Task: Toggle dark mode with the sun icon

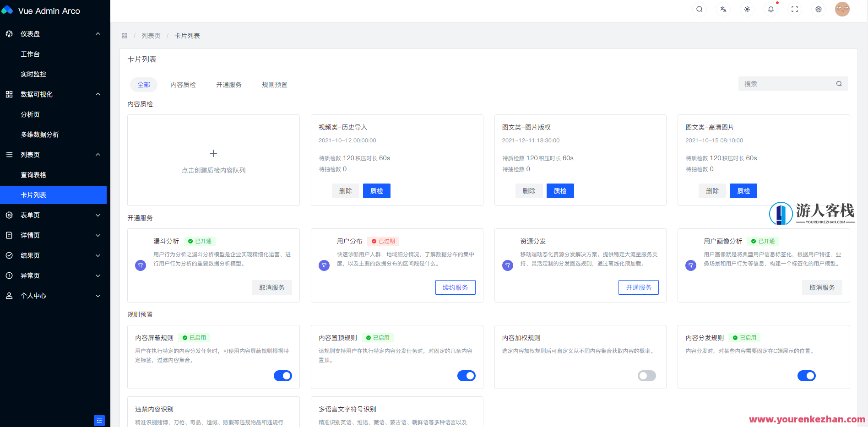Action: point(747,9)
